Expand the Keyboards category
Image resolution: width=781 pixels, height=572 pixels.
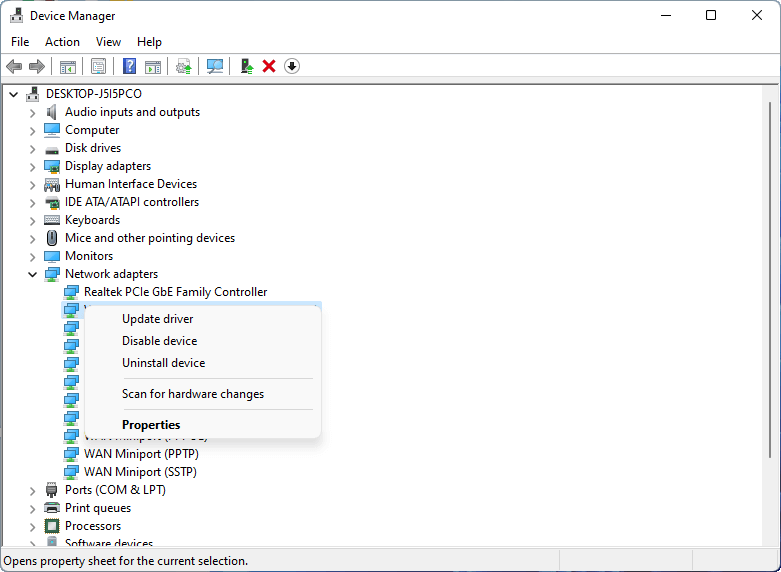point(32,221)
